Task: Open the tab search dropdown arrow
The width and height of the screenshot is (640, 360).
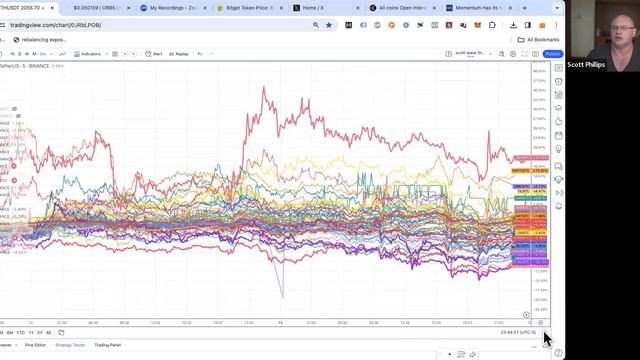Action: [557, 8]
